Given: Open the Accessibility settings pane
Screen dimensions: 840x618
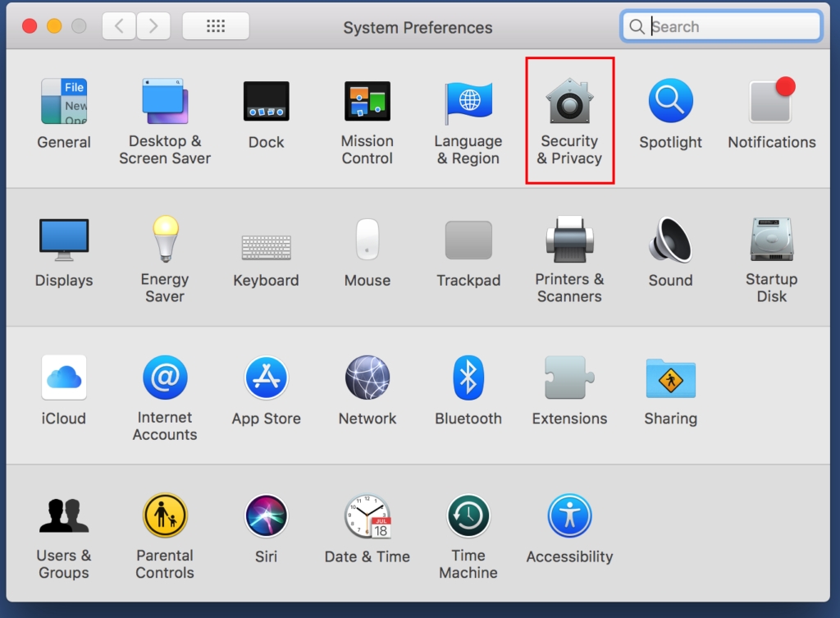Looking at the screenshot, I should tap(569, 516).
